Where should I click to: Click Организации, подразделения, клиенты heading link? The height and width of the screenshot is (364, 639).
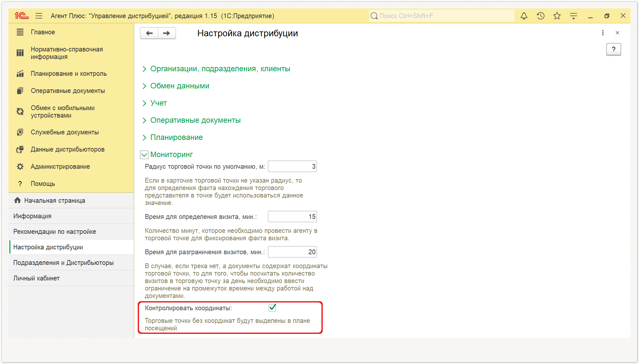click(220, 69)
